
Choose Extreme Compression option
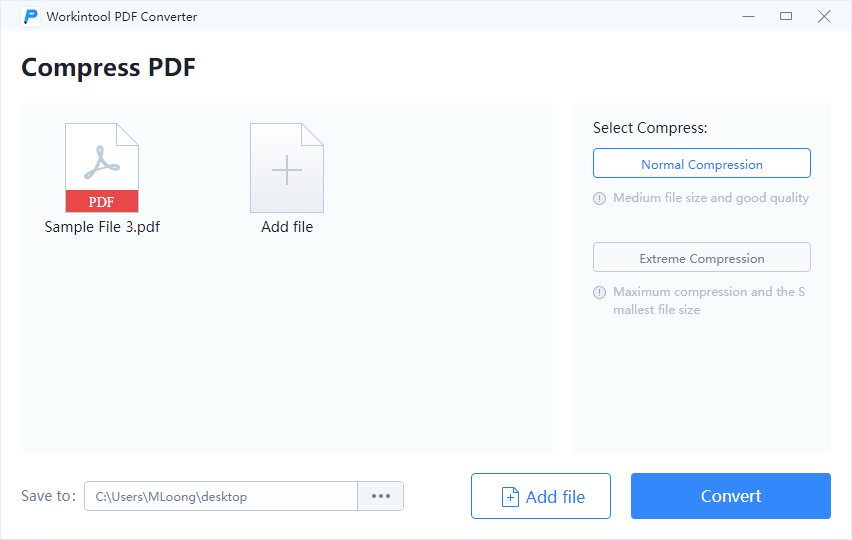coord(701,257)
